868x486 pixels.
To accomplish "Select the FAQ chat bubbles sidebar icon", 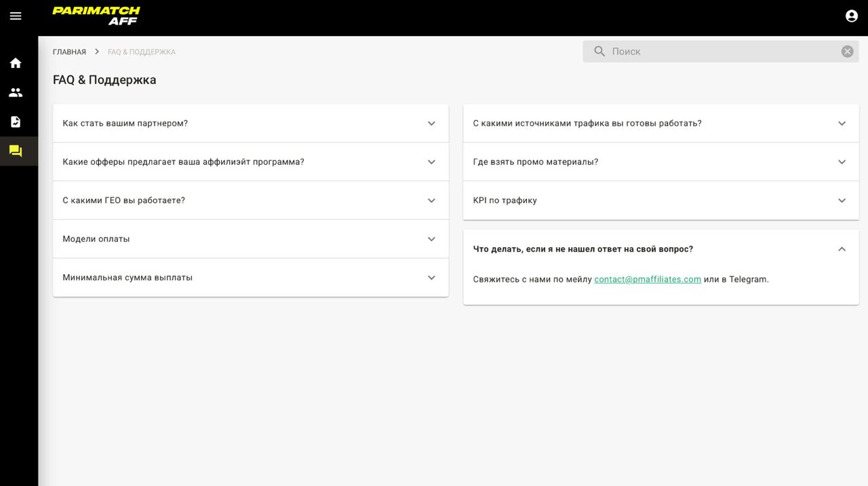I will tap(16, 151).
